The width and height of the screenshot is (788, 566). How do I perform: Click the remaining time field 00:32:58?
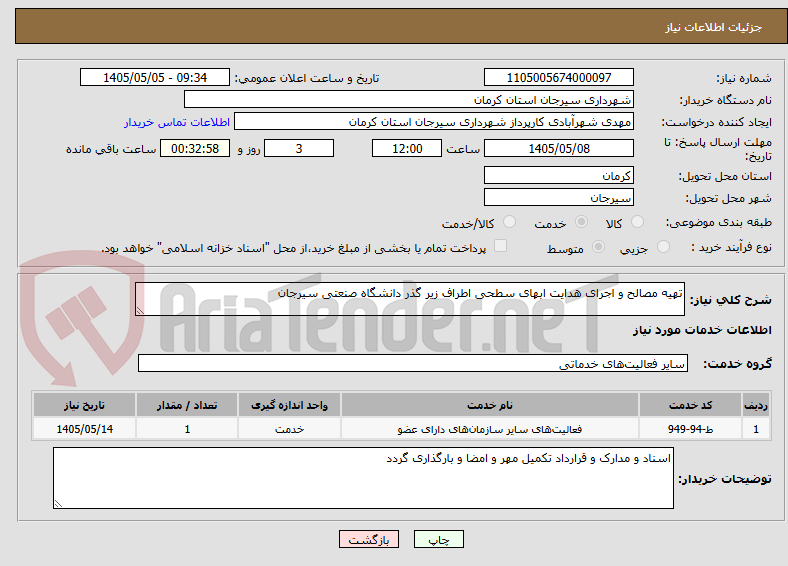[195, 148]
